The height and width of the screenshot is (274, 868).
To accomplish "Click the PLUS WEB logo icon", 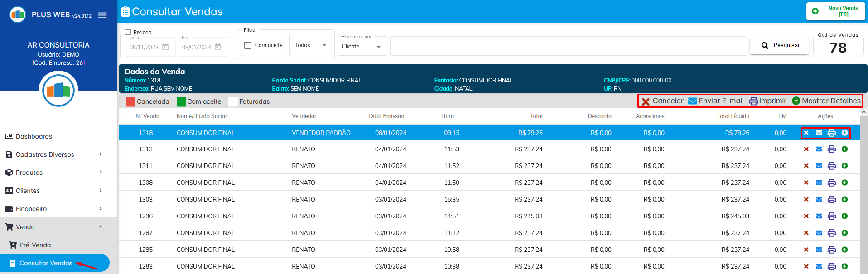I will pyautogui.click(x=18, y=14).
